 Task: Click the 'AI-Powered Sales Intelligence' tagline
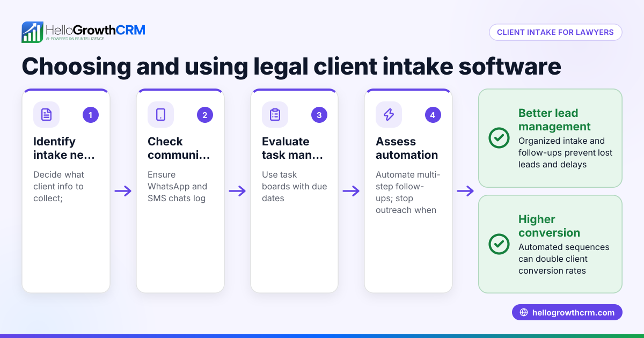(x=75, y=39)
